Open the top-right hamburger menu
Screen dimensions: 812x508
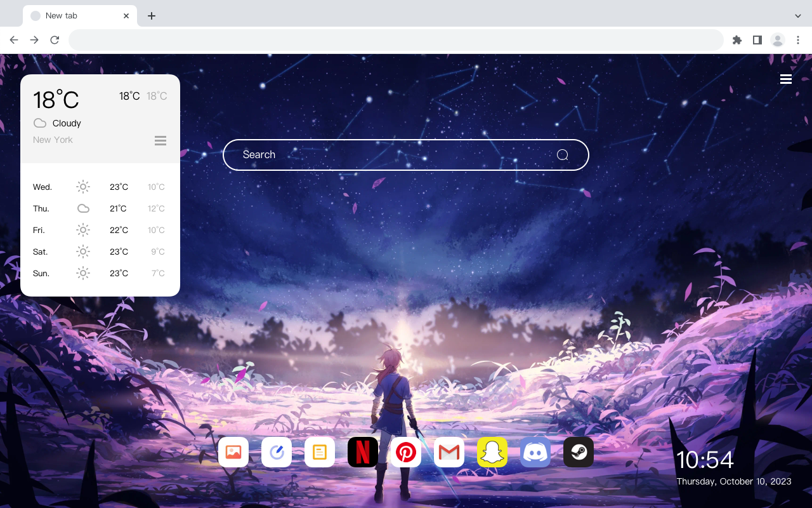(x=785, y=79)
